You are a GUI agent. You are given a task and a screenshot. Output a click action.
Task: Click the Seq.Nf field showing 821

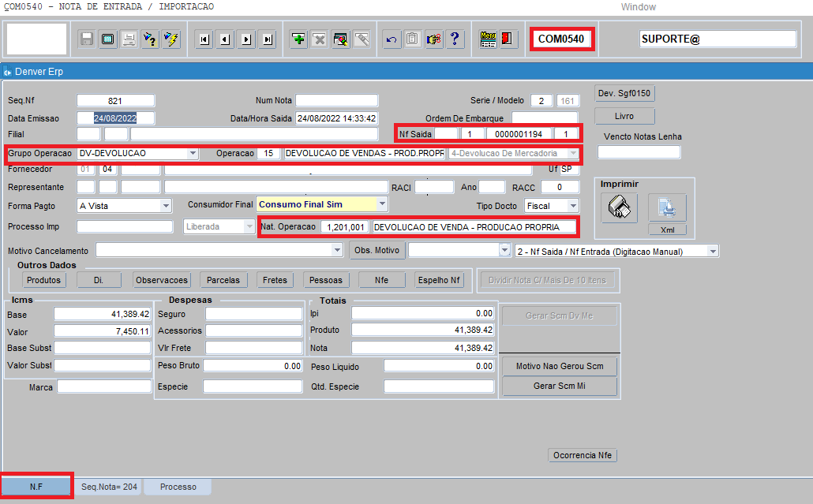[115, 100]
